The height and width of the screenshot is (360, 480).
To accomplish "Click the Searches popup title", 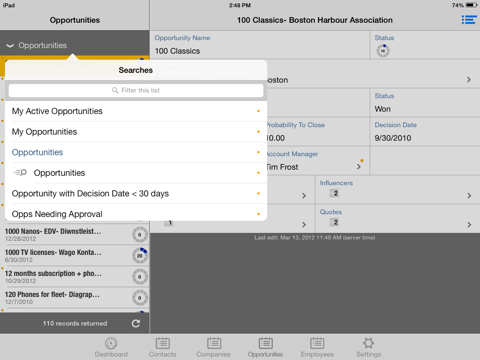I will tap(136, 70).
